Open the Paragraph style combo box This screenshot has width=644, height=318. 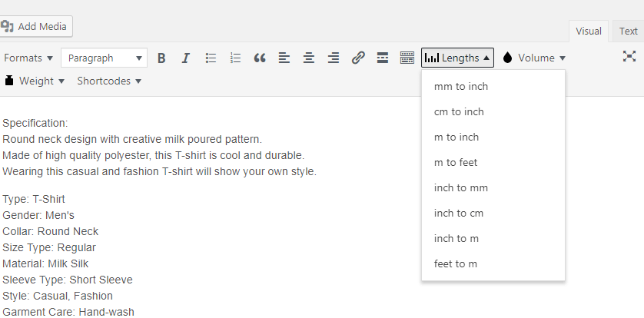click(104, 58)
